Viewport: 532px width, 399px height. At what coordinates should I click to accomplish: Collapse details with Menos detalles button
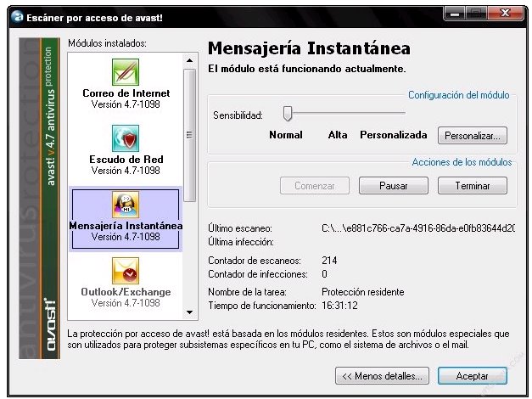[x=382, y=375]
